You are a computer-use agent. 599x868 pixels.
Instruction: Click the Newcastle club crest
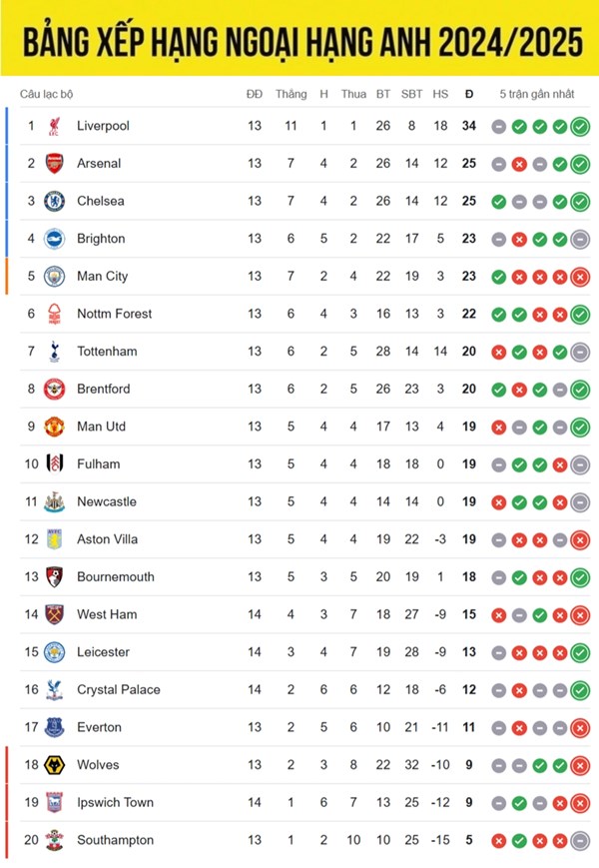point(54,501)
